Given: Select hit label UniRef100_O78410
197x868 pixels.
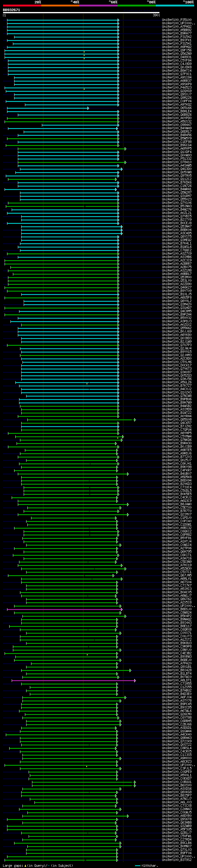Looking at the screenshot, I should (x=177, y=162).
